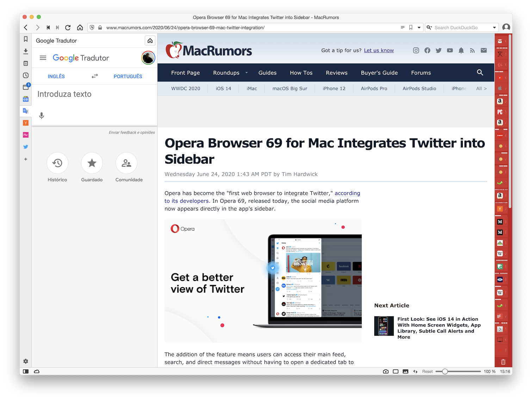Change search engine via magnifier icon
Screen dimensions: 532x401
point(429,27)
